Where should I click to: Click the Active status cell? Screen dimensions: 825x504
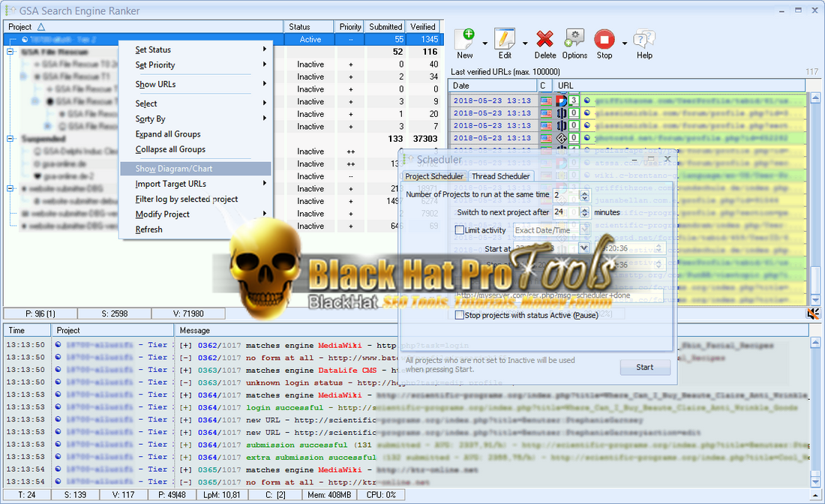coord(310,40)
